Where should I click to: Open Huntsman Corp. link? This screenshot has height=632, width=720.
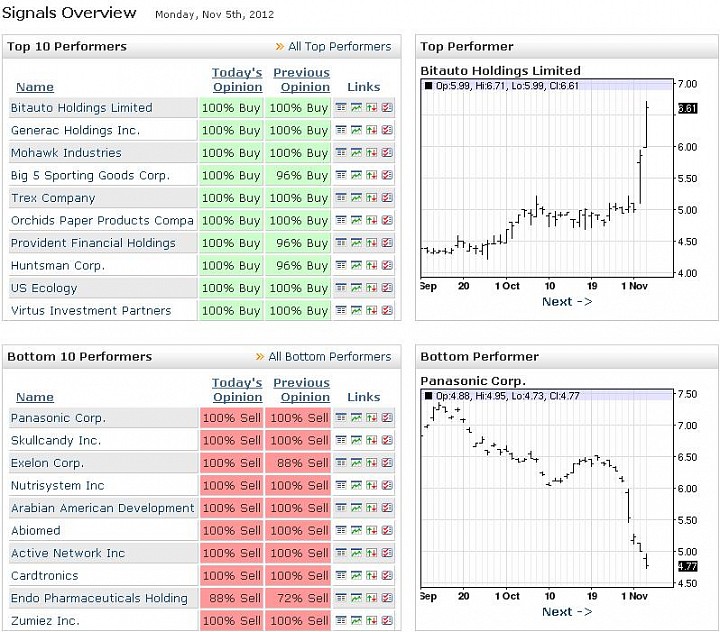point(58,265)
